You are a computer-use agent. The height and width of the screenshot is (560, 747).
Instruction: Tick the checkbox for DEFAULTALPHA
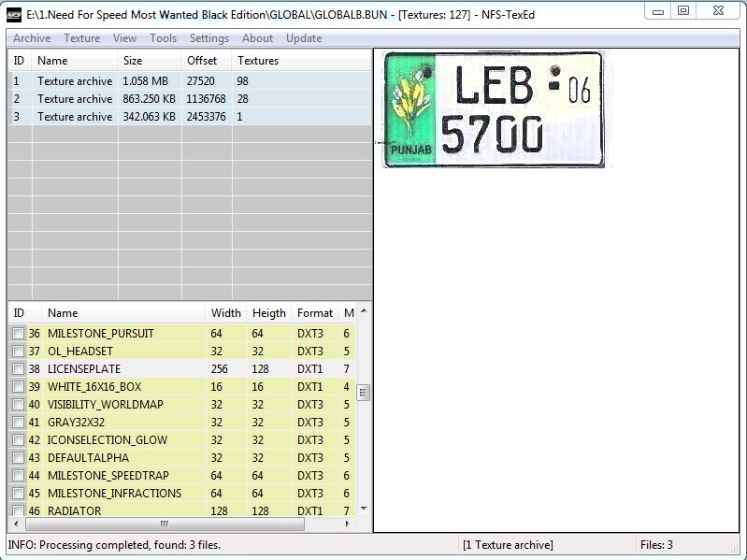coord(18,457)
